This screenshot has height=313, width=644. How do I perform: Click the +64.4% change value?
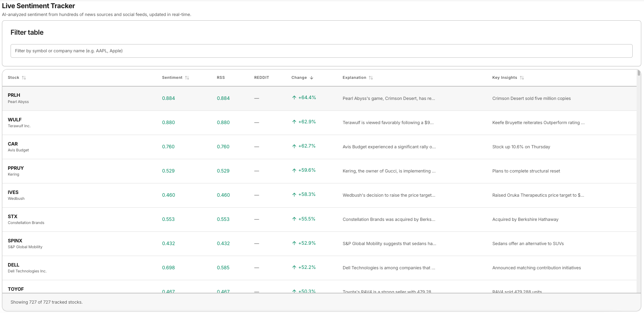[x=307, y=98]
